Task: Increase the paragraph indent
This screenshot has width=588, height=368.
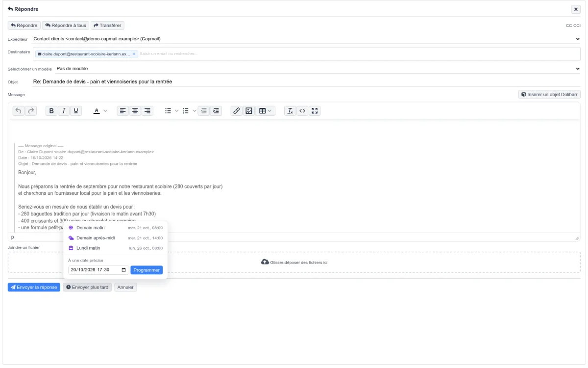Action: [x=216, y=111]
